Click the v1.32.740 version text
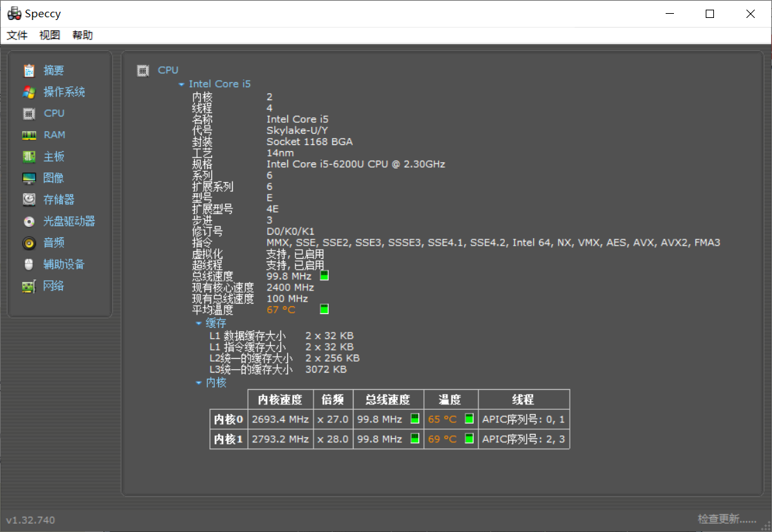Image resolution: width=772 pixels, height=532 pixels. point(30,520)
